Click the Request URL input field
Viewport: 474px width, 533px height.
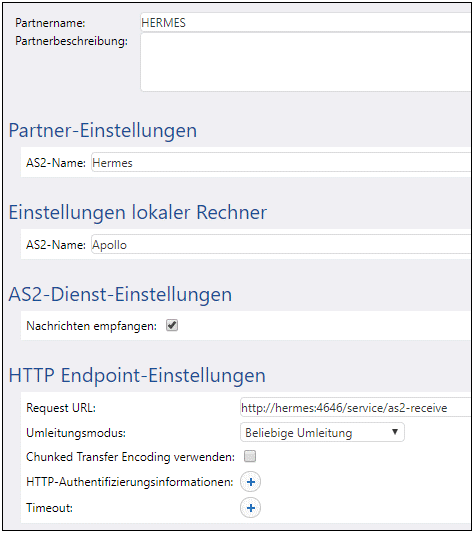pos(355,407)
